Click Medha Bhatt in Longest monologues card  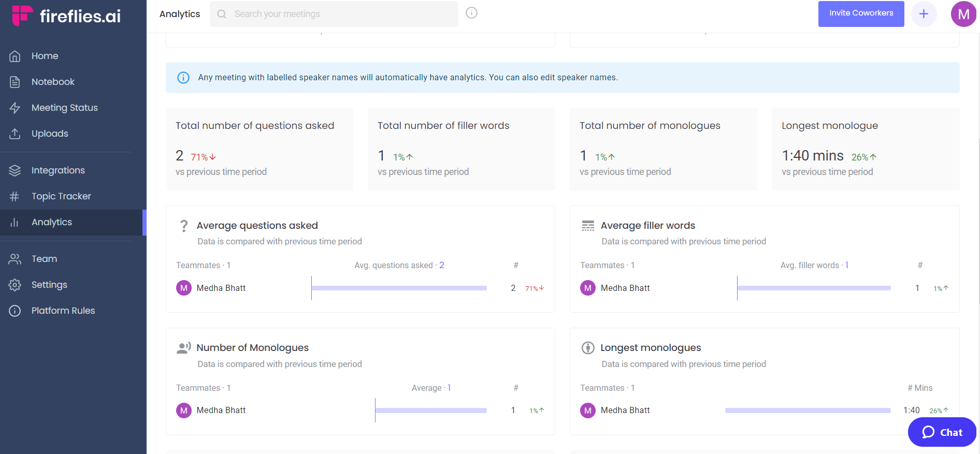(625, 410)
